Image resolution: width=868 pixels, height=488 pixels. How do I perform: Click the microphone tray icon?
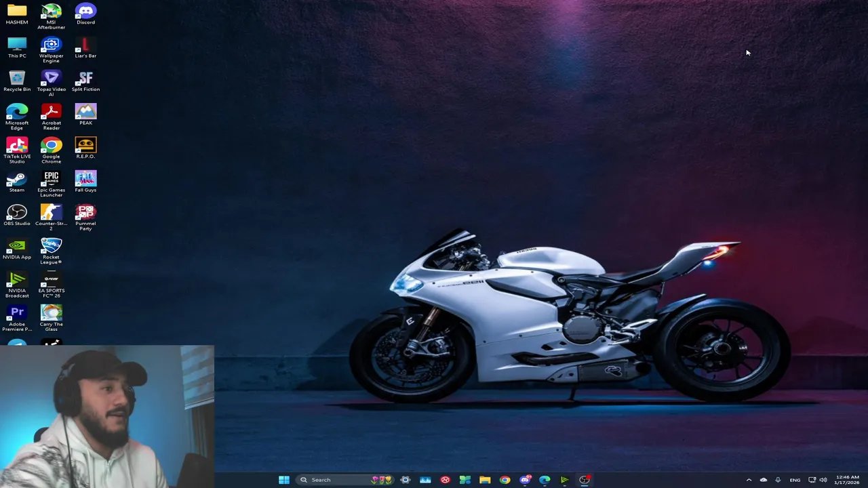point(778,480)
